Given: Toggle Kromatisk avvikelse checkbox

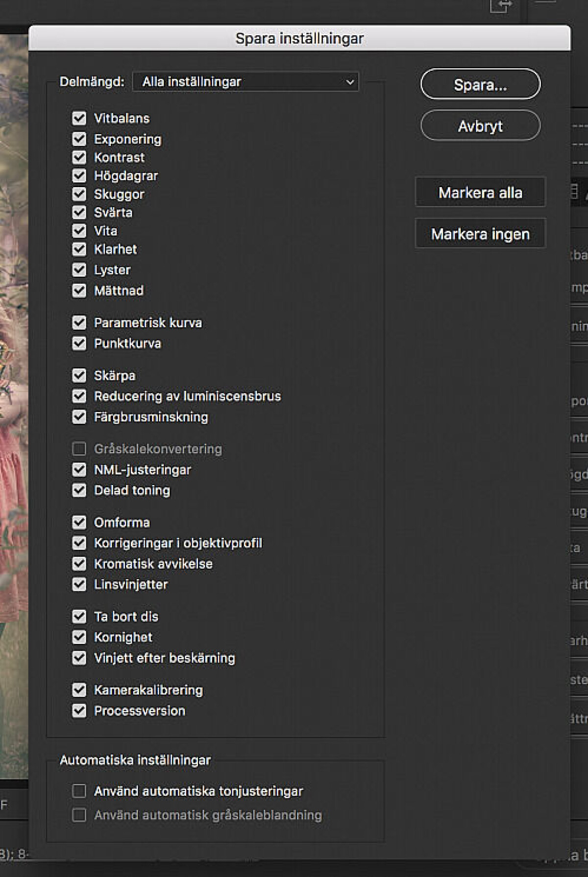Looking at the screenshot, I should [x=79, y=563].
